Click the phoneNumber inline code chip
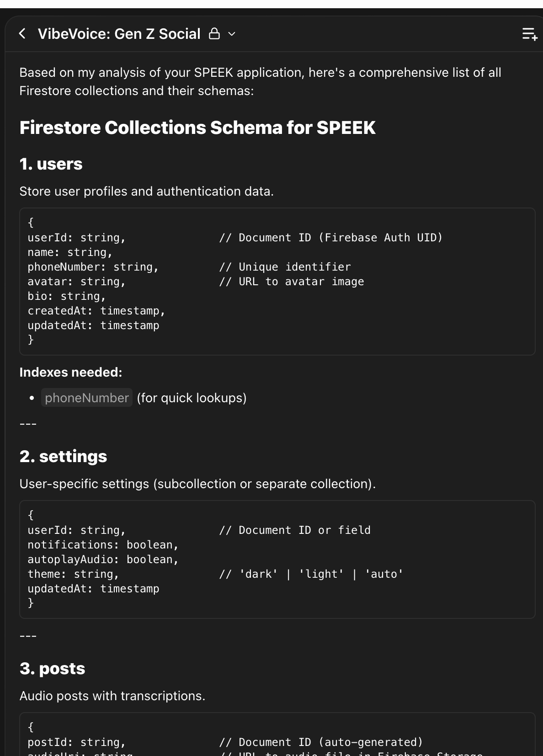The image size is (543, 756). click(x=87, y=398)
